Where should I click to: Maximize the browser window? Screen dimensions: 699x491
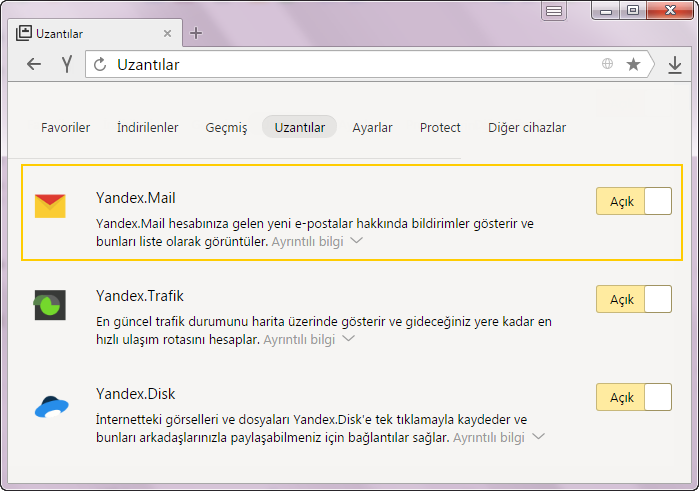633,10
